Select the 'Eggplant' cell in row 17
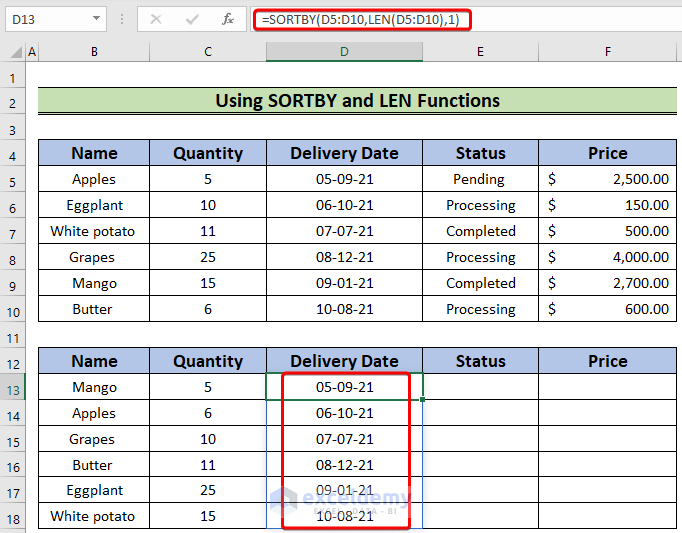The image size is (682, 533). (x=94, y=490)
